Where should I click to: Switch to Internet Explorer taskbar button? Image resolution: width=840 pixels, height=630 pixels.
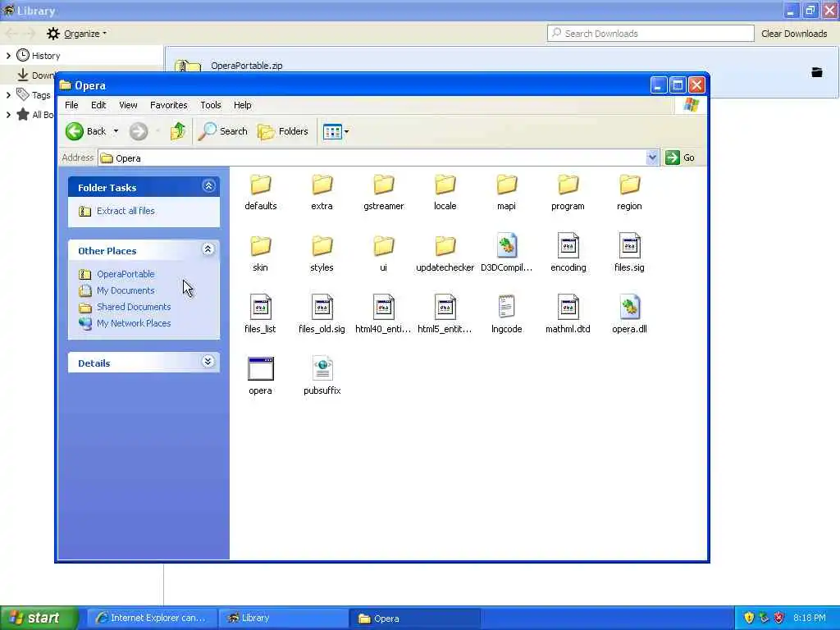click(152, 619)
